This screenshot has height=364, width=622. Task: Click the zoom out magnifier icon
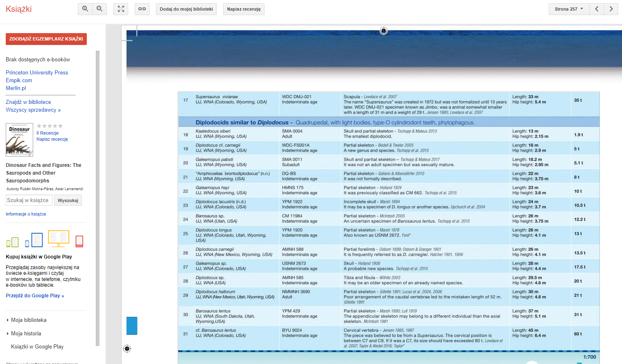tap(100, 9)
